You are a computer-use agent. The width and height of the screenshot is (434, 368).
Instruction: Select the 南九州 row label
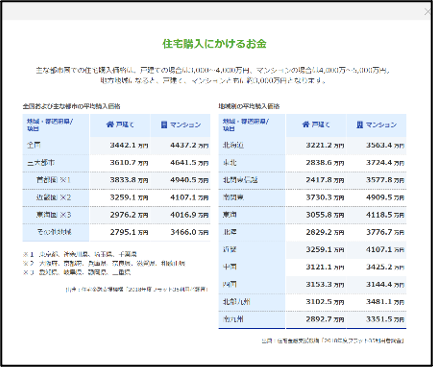[x=233, y=319]
